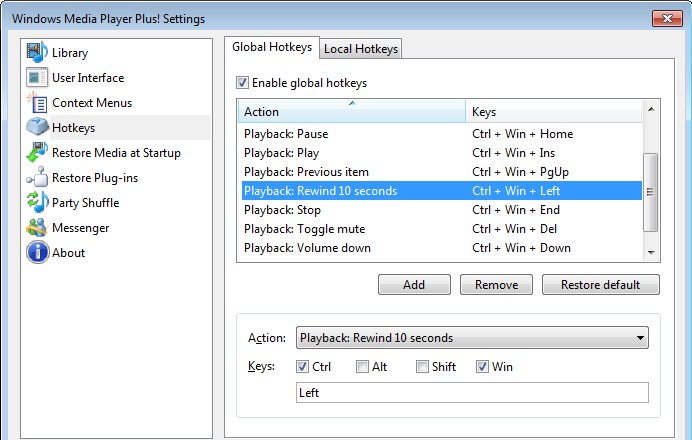Toggle the Alt modifier checkbox

click(362, 367)
